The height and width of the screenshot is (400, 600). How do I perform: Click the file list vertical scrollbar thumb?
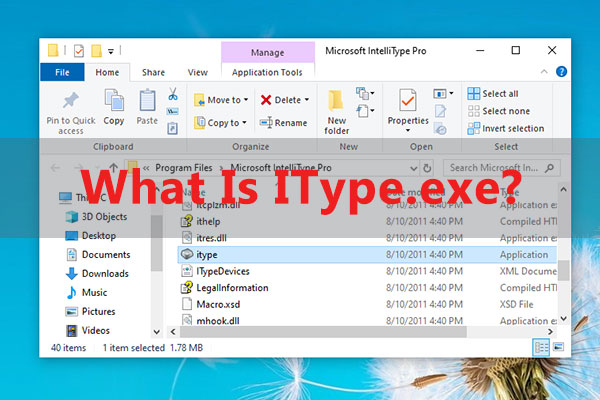coord(563,270)
